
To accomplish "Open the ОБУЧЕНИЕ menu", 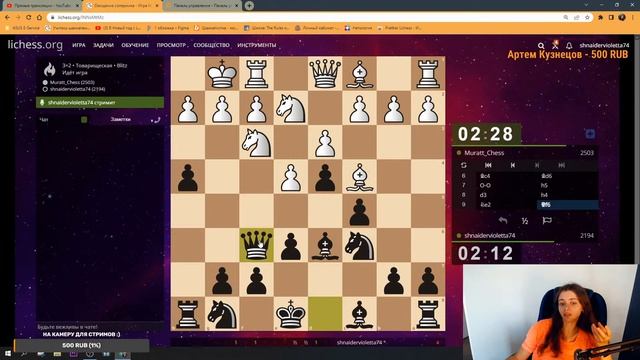I will pyautogui.click(x=135, y=45).
